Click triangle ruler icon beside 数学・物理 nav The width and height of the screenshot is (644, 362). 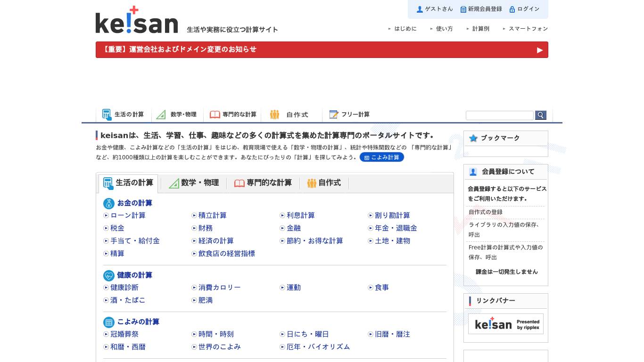pyautogui.click(x=161, y=115)
